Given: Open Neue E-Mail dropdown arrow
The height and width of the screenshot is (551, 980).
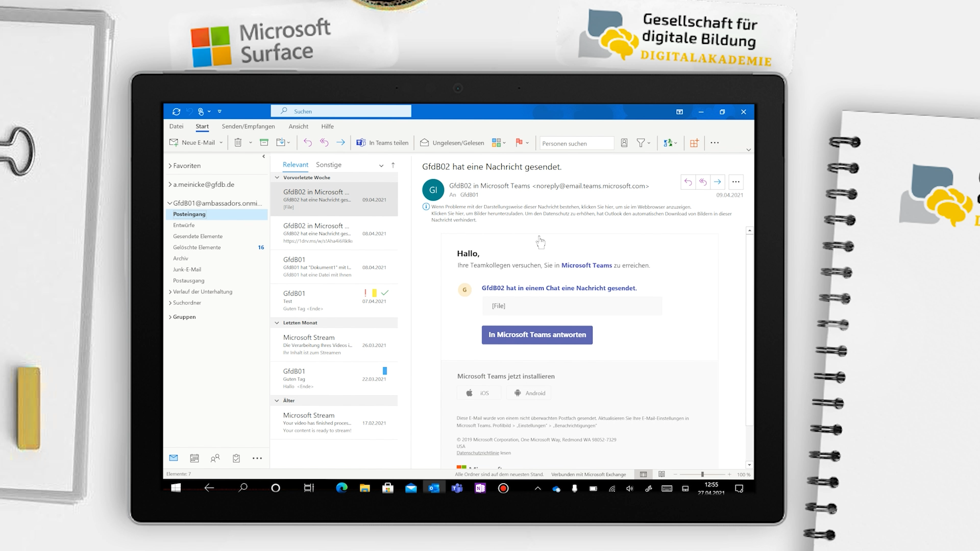Looking at the screenshot, I should pos(221,143).
